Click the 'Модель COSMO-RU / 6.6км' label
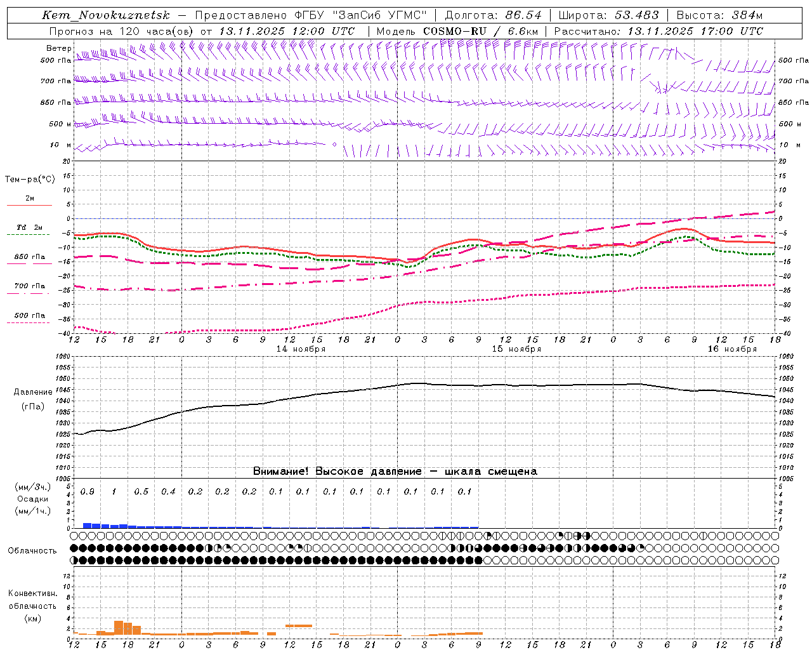812x650 pixels. [x=457, y=31]
